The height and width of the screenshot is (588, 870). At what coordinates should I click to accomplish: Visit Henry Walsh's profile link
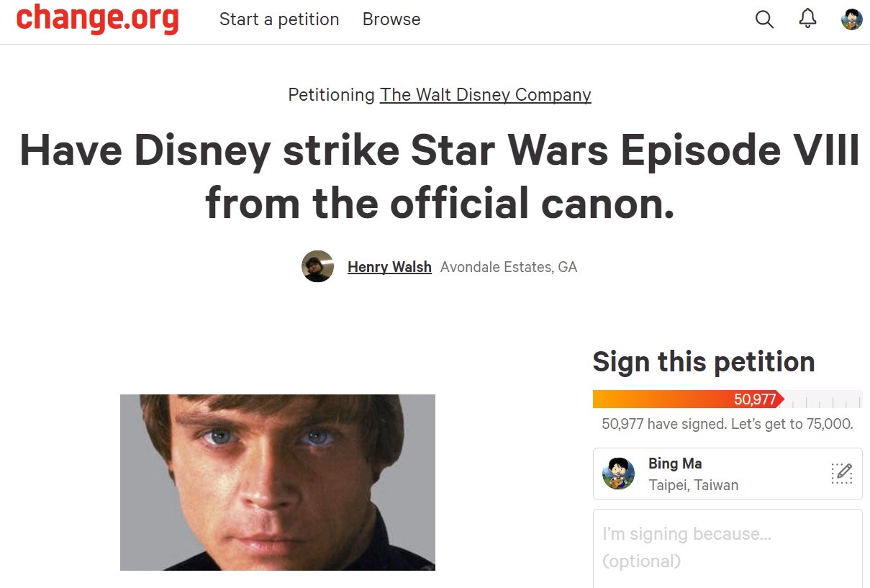tap(389, 267)
